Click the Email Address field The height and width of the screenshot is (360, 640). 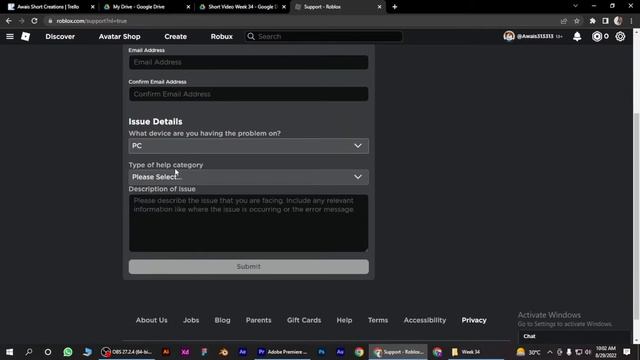point(249,62)
